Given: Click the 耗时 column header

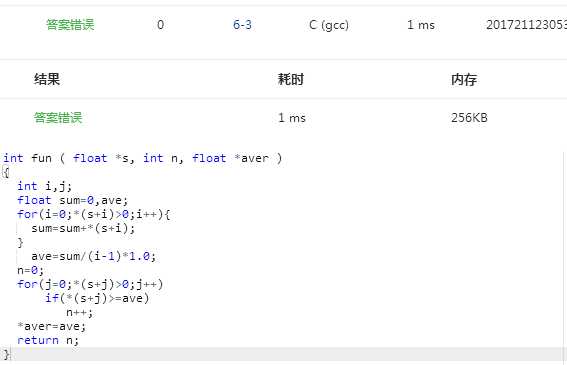Looking at the screenshot, I should [291, 79].
